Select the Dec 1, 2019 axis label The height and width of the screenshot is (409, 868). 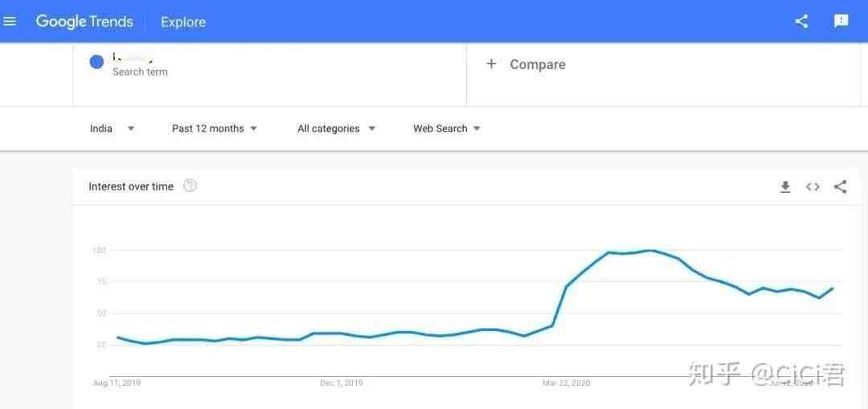341,383
